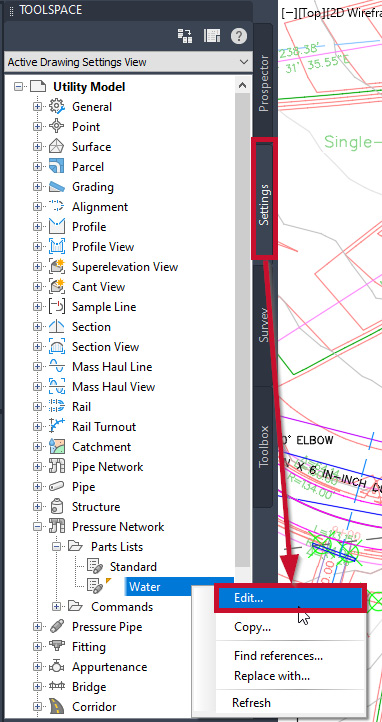Click the Pipe Network icon
This screenshot has width=382, height=722.
57,467
